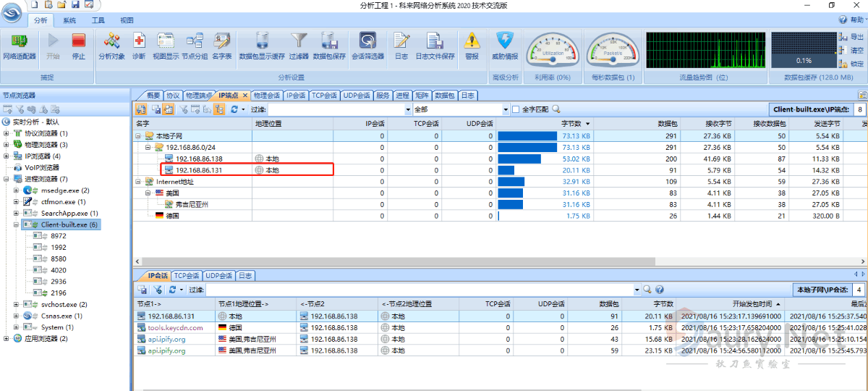Open the 系统 ribbon tab
The width and height of the screenshot is (868, 391).
click(69, 21)
